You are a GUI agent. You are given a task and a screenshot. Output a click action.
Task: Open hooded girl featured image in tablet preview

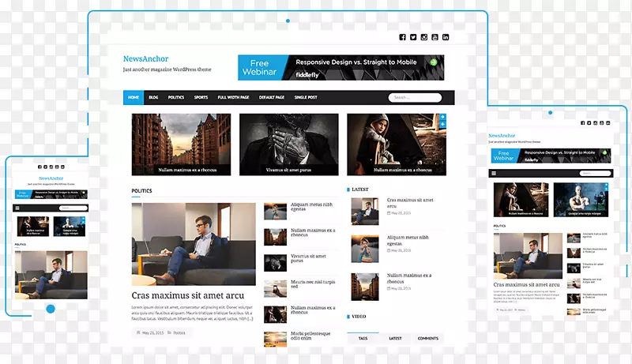pos(521,199)
